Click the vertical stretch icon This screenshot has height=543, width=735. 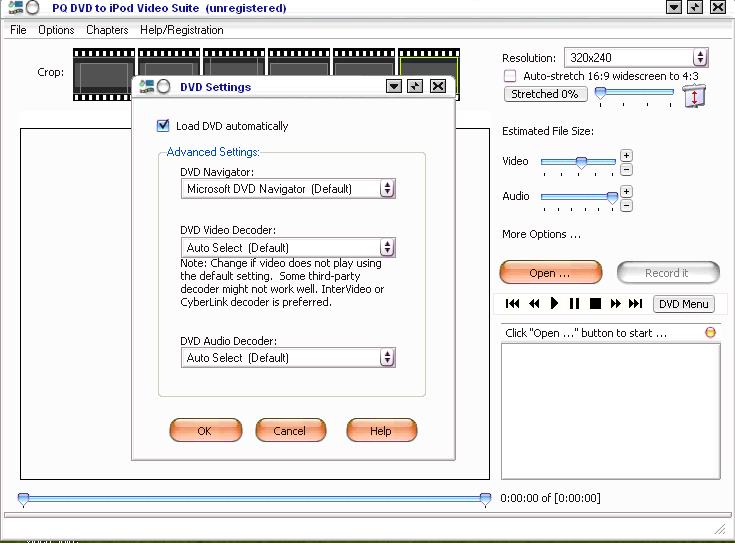694,96
